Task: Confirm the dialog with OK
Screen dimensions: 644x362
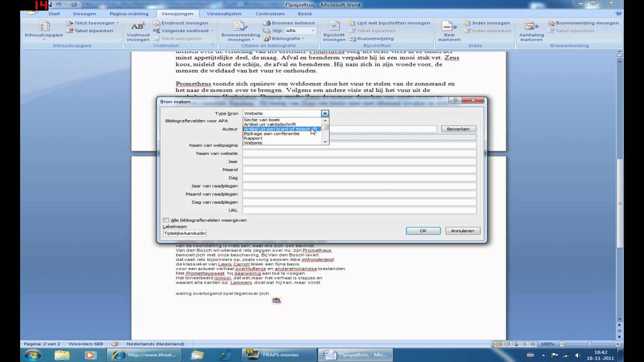Action: click(x=423, y=231)
